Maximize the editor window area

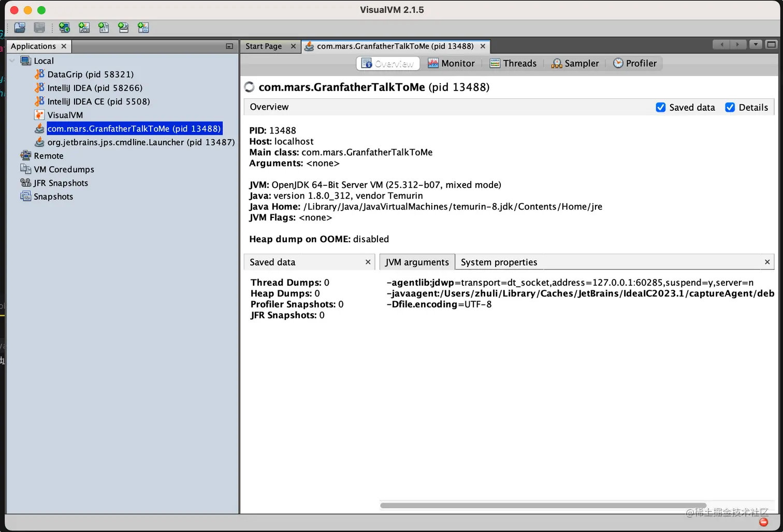(x=772, y=45)
